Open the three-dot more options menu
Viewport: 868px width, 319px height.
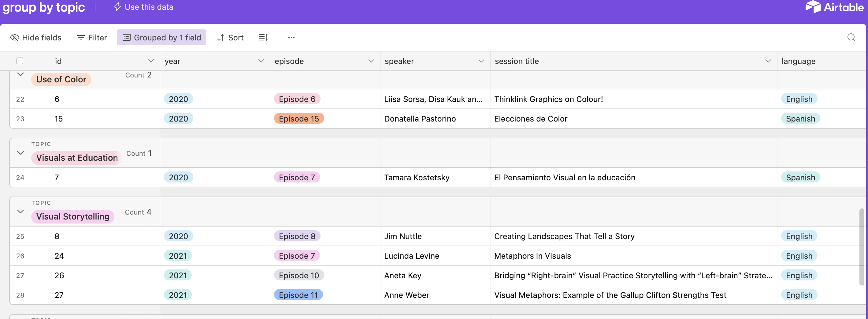291,37
